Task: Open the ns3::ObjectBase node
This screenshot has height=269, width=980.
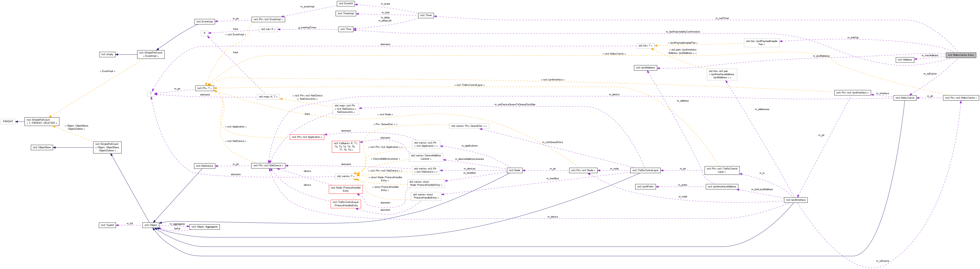Action: (x=42, y=147)
